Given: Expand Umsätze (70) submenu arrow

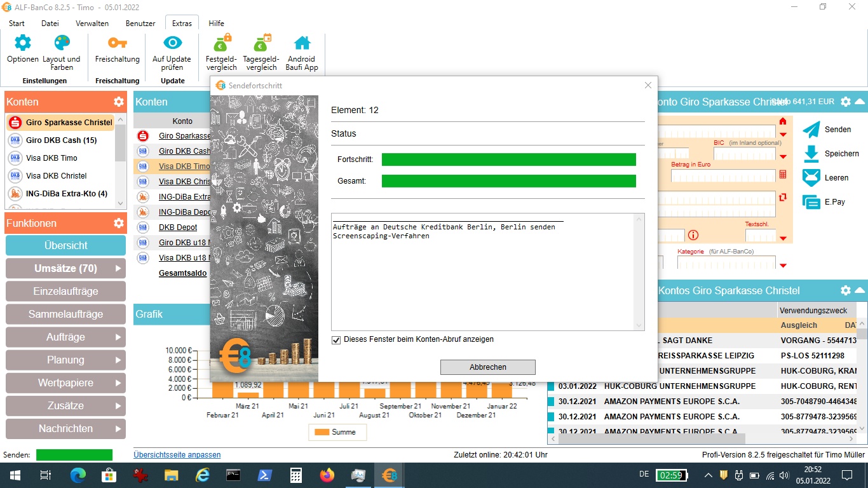Looking at the screenshot, I should (118, 269).
